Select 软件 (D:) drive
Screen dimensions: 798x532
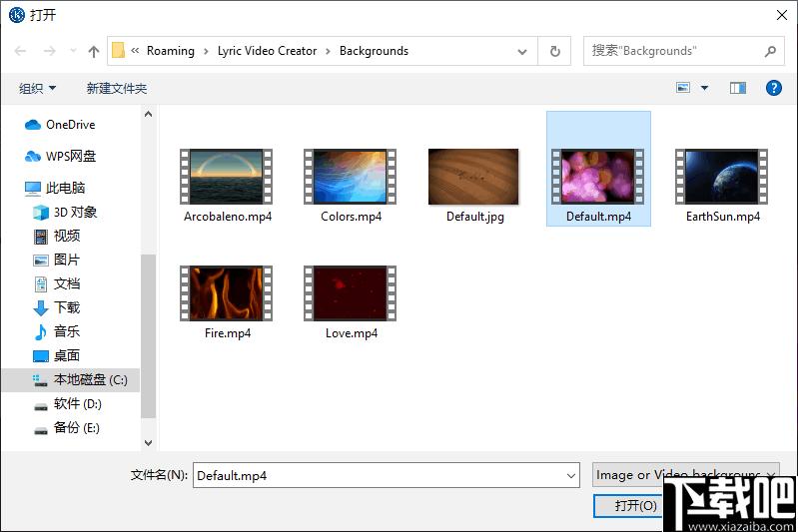click(68, 404)
